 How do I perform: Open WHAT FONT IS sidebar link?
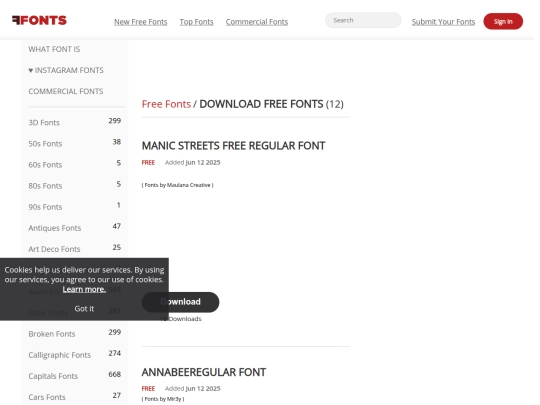(54, 49)
